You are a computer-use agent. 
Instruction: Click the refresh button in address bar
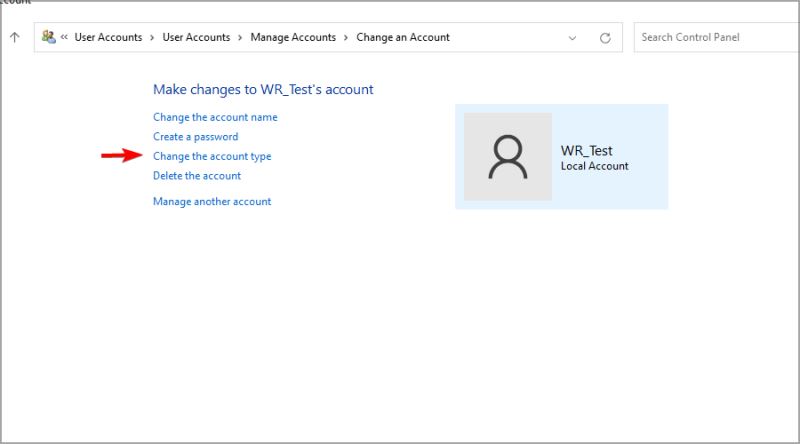[605, 38]
